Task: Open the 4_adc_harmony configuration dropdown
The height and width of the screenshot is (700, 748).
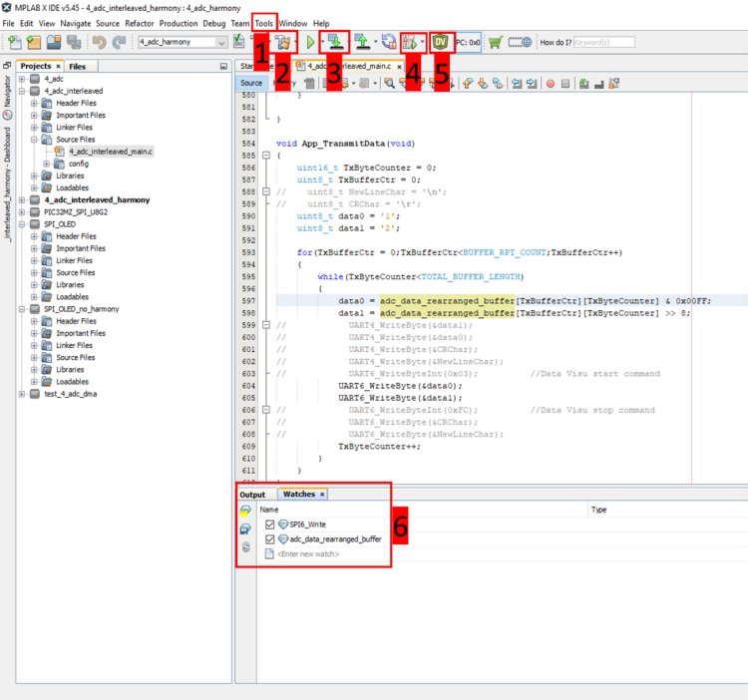Action: click(221, 43)
